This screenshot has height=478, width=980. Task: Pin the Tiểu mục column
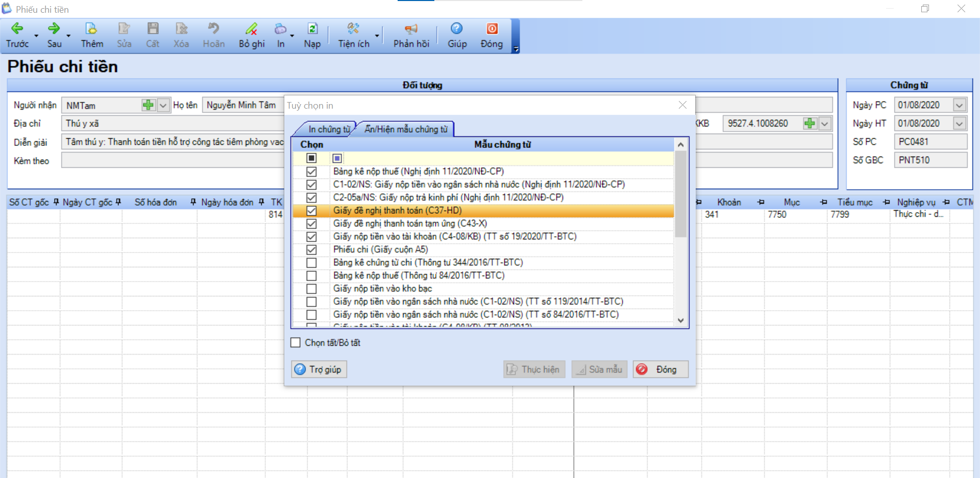(x=886, y=202)
